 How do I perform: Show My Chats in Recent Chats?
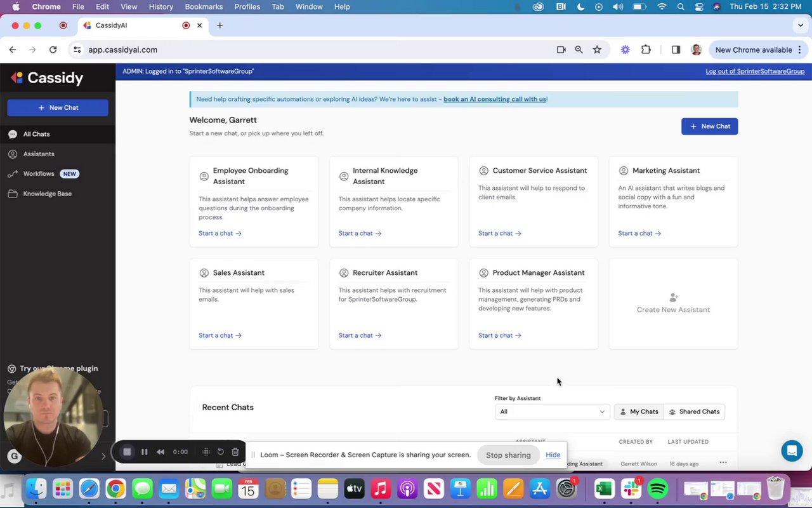tap(639, 411)
